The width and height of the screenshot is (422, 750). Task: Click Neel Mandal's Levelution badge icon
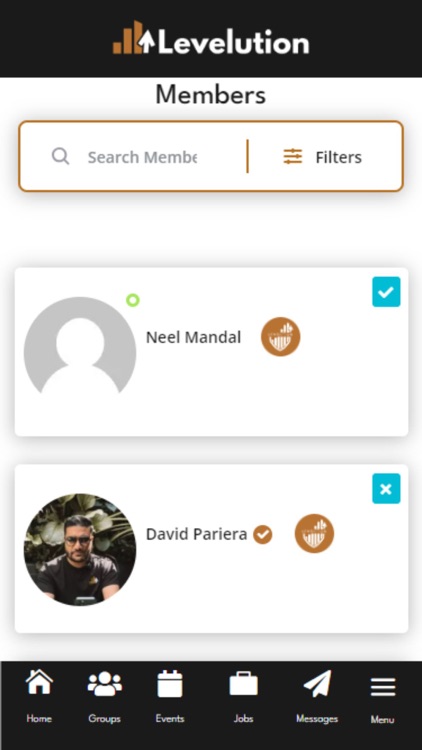pyautogui.click(x=280, y=337)
